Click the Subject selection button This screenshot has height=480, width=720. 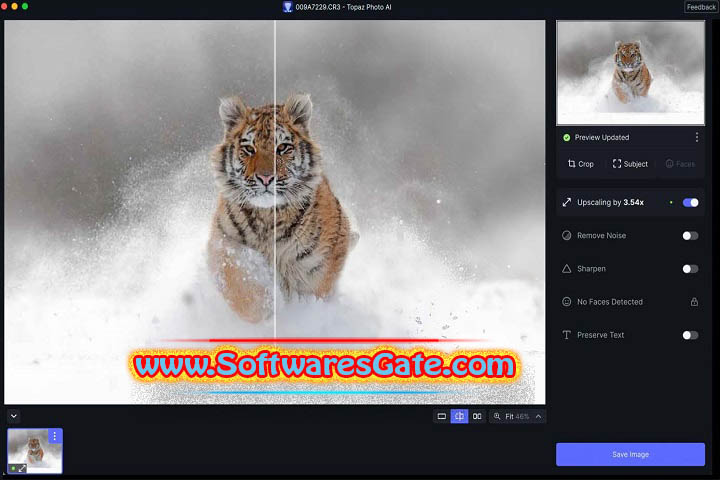(x=630, y=164)
